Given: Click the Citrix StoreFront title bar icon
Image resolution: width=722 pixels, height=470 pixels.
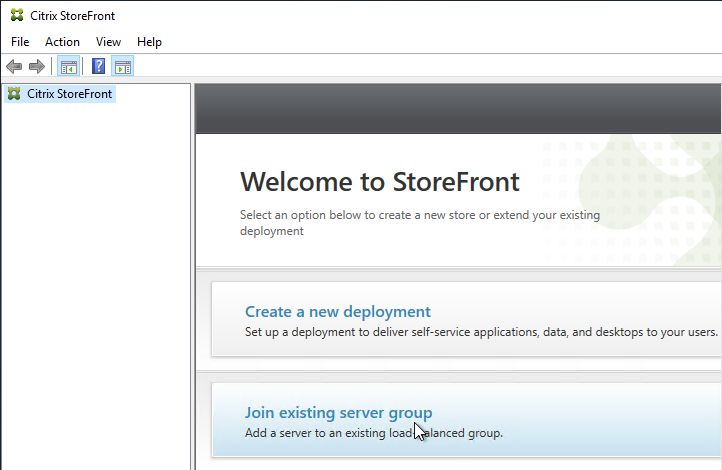Looking at the screenshot, I should (17, 15).
